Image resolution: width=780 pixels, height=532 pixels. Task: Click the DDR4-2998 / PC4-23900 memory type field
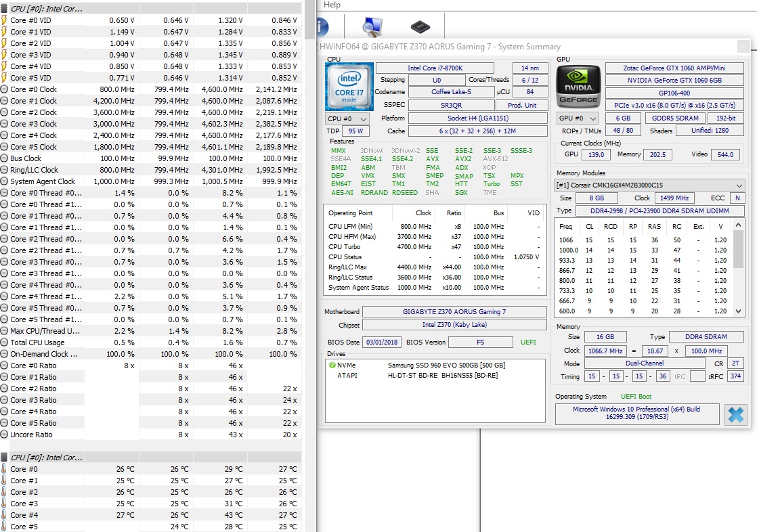coord(659,210)
